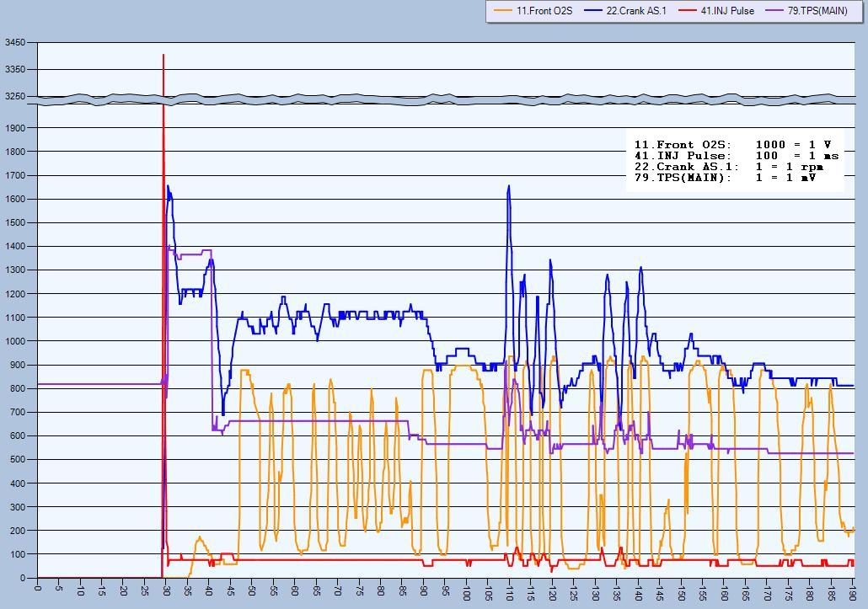Click the '79.TPS(MAIN): 1 = 1 mV' note

tap(725, 178)
